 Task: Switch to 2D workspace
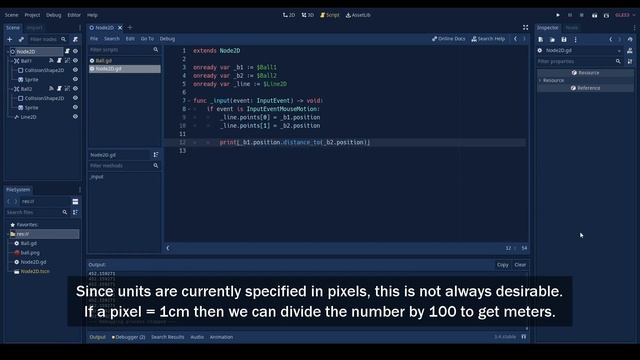(x=289, y=15)
